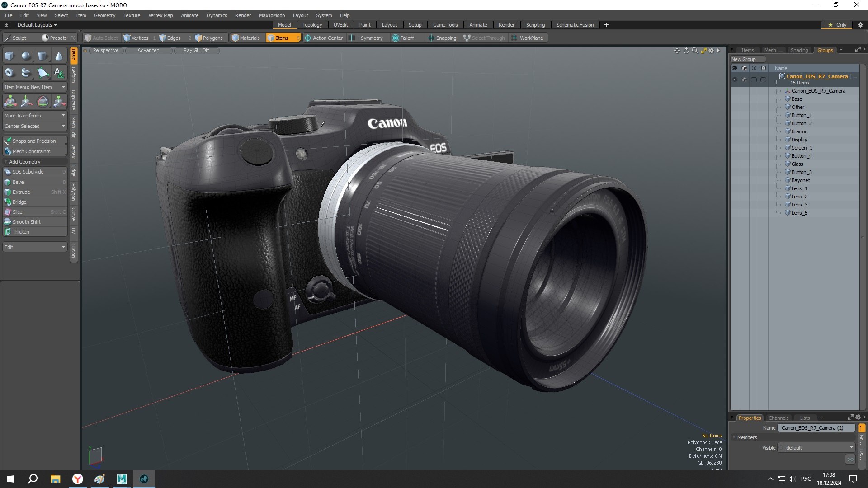Open File Explorer from the taskbar

tap(55, 479)
